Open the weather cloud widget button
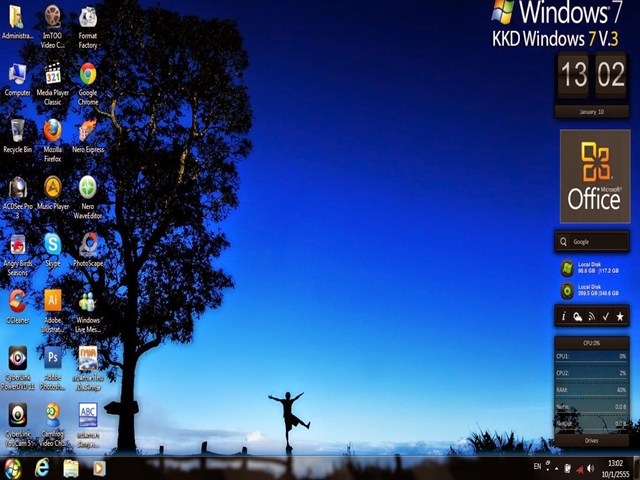The image size is (640, 480). point(578,316)
